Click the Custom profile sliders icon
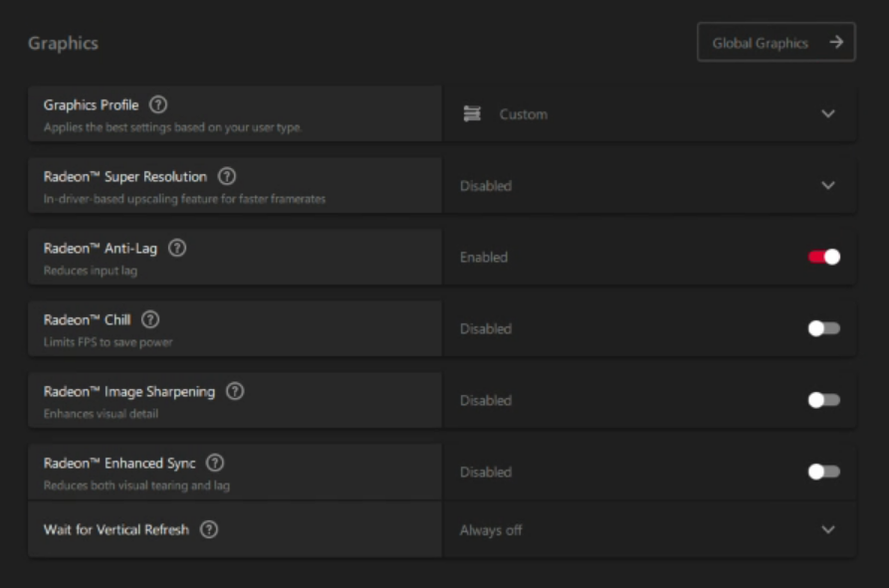Viewport: 889px width, 588px height. [x=472, y=113]
